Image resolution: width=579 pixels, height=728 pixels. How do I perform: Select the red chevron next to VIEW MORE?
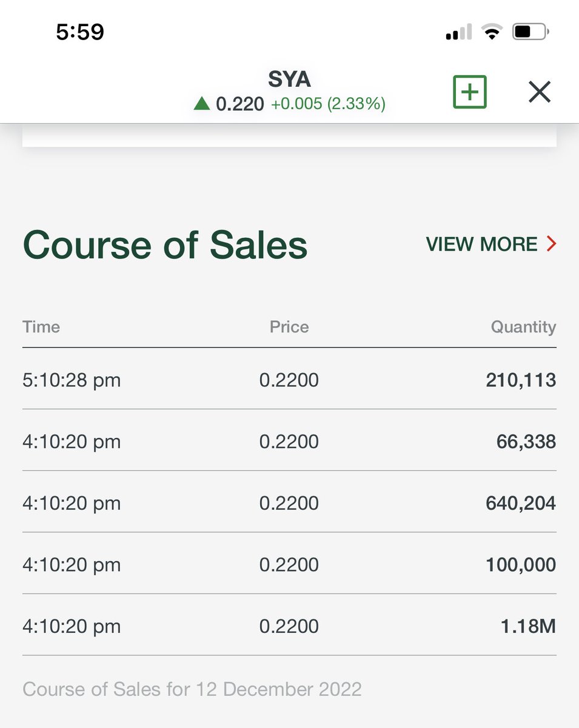tap(551, 244)
